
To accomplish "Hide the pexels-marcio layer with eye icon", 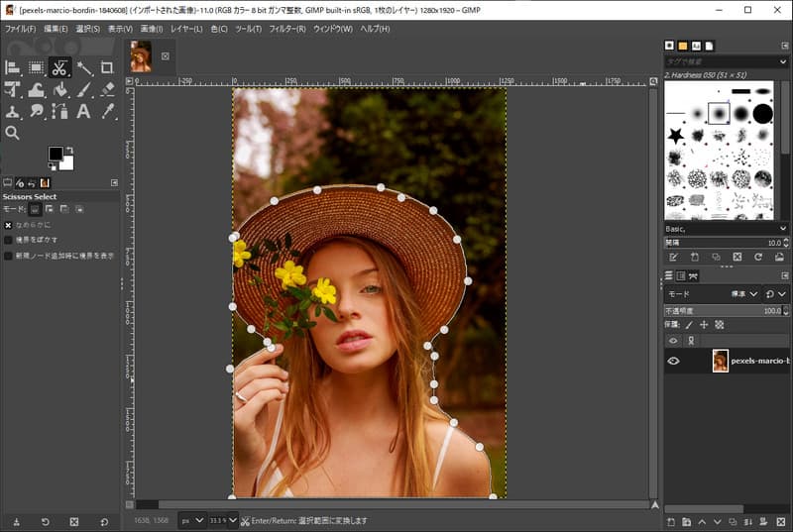I will point(673,361).
